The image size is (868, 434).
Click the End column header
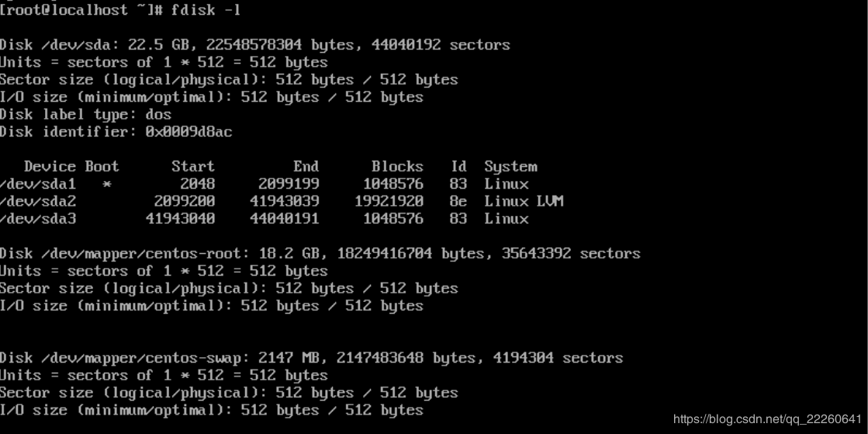(x=306, y=166)
